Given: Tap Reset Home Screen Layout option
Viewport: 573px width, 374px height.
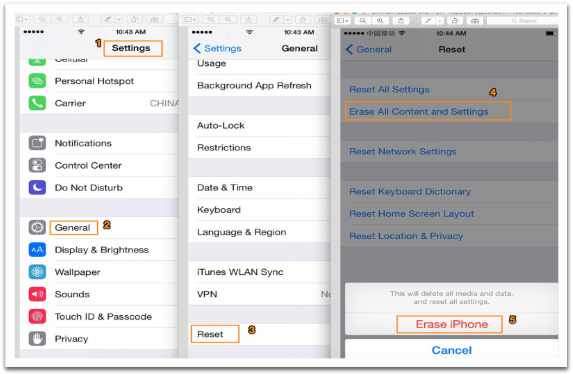Looking at the screenshot, I should (x=411, y=214).
